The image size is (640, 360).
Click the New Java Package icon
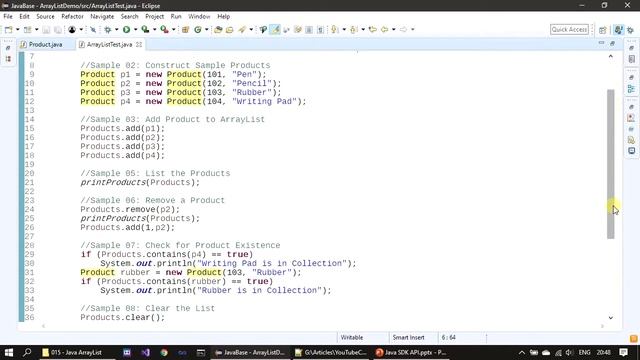(x=185, y=30)
